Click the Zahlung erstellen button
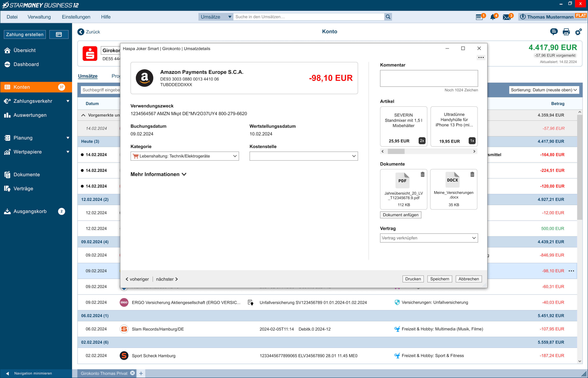This screenshot has height=378, width=588. click(x=25, y=34)
